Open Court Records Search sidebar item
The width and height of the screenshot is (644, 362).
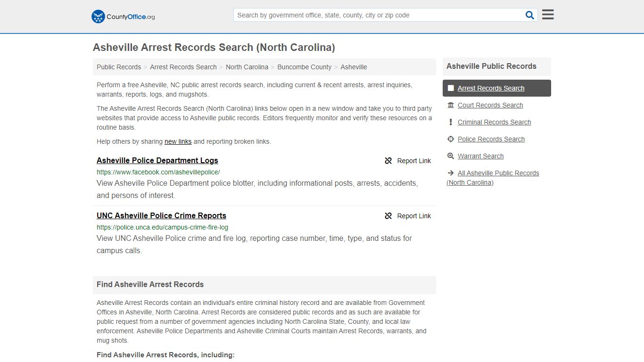pos(490,105)
